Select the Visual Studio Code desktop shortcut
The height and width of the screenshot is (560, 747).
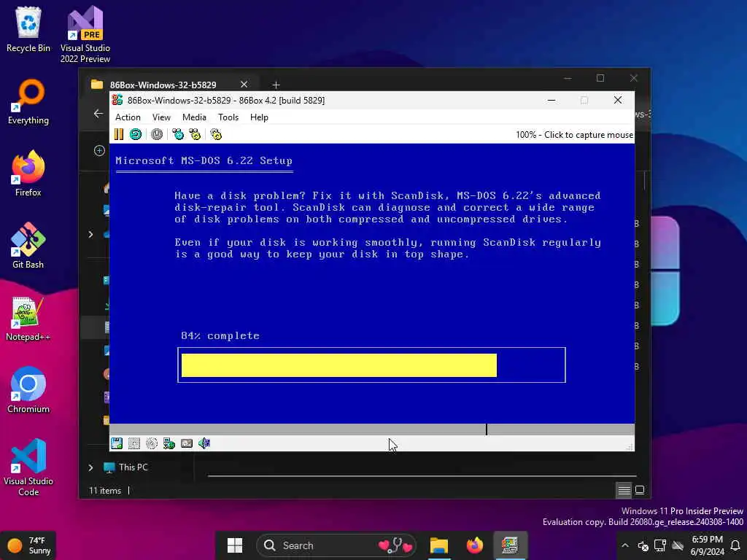tap(28, 467)
